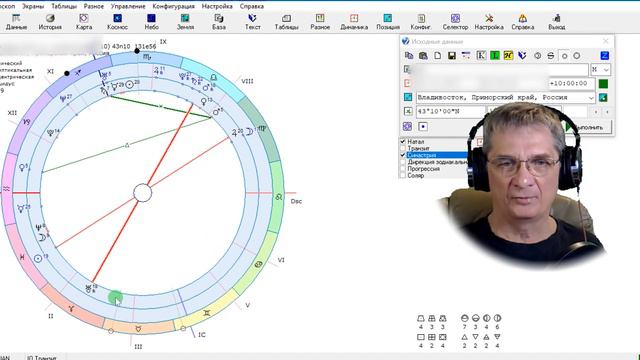This screenshot has height=360, width=640.
Task: Click the latitude field 43°10'00"N
Action: 451,111
